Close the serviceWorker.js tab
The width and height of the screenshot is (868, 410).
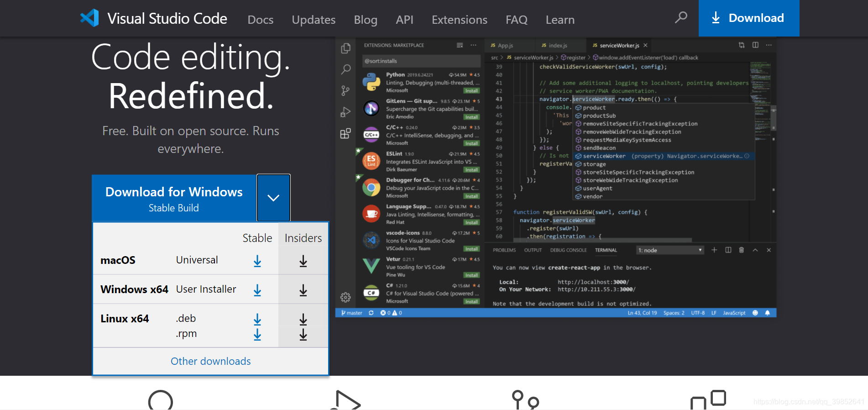pos(645,45)
